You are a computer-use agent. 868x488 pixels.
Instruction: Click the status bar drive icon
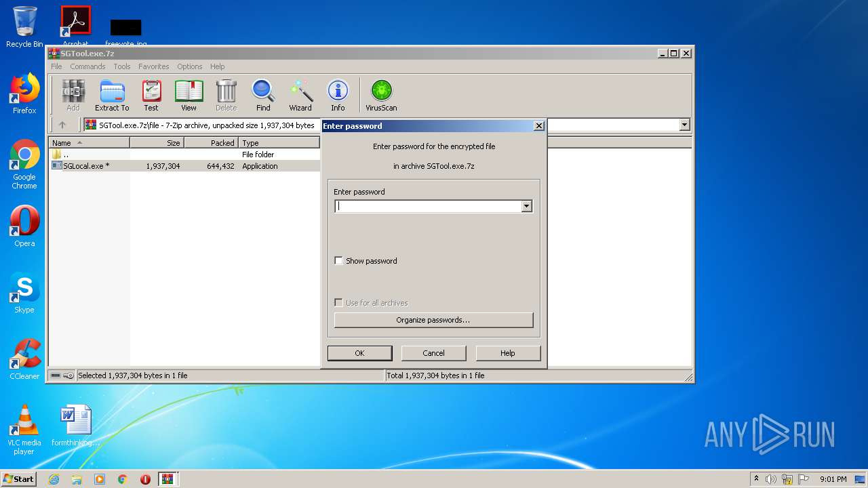tap(56, 375)
